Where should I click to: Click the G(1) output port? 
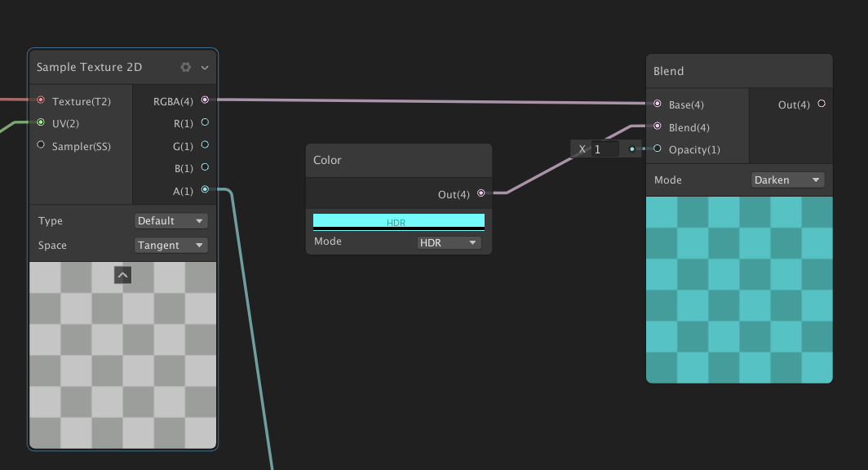205,145
